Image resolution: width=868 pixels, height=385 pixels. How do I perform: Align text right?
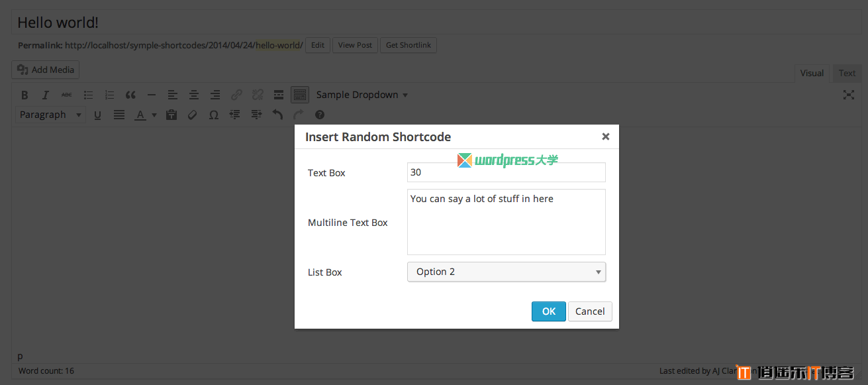point(215,95)
